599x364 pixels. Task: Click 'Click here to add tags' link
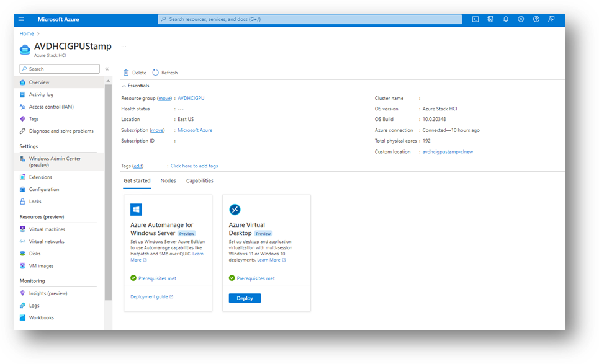click(x=194, y=166)
